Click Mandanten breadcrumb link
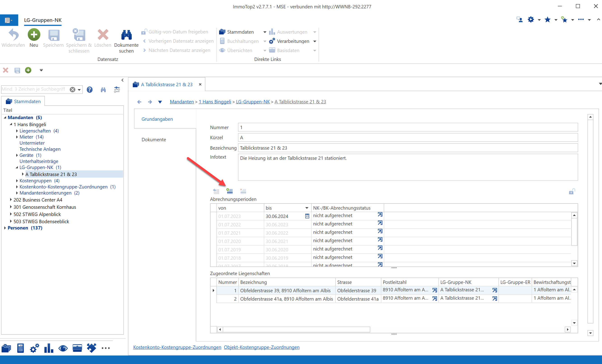This screenshot has width=602, height=364. [182, 102]
